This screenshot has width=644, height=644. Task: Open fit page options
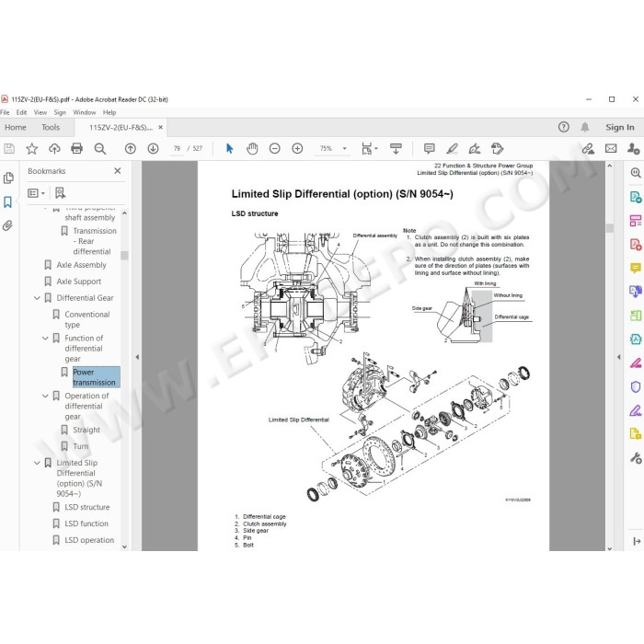tap(369, 149)
